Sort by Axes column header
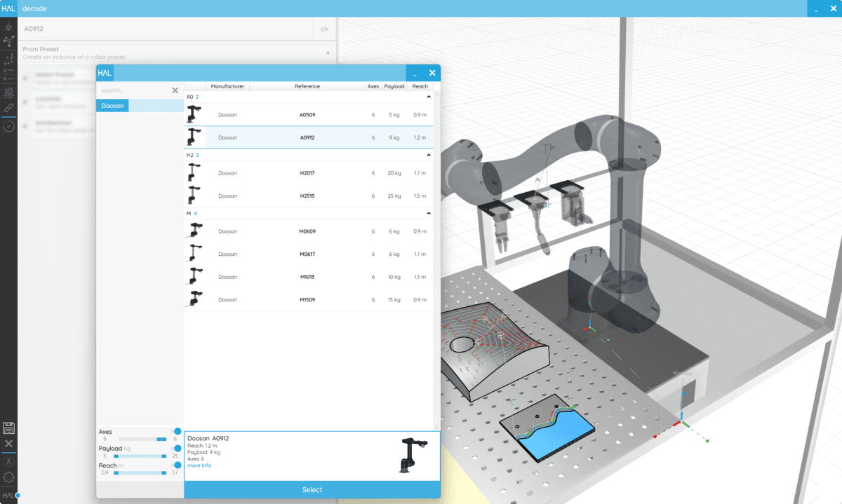The height and width of the screenshot is (504, 842). tap(373, 86)
